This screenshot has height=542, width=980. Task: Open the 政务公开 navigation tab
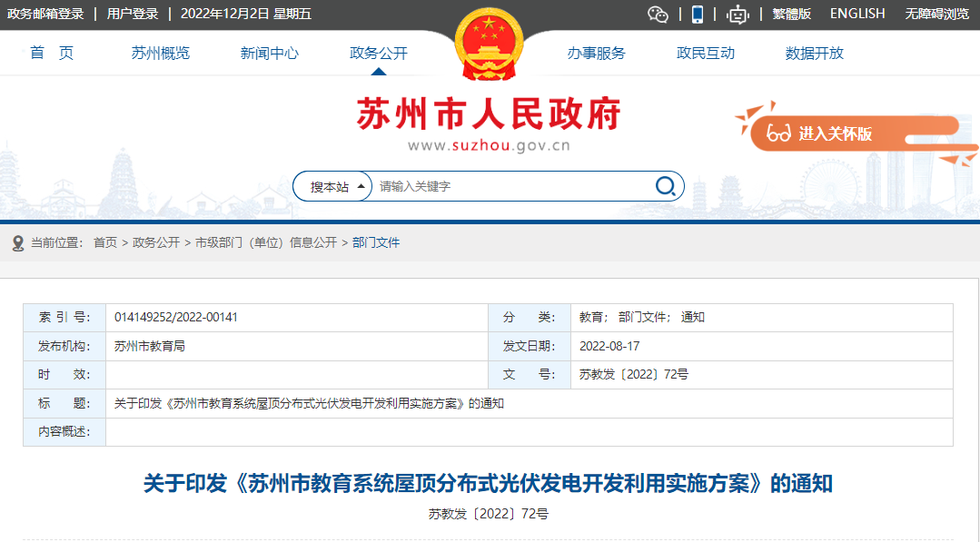tap(379, 54)
